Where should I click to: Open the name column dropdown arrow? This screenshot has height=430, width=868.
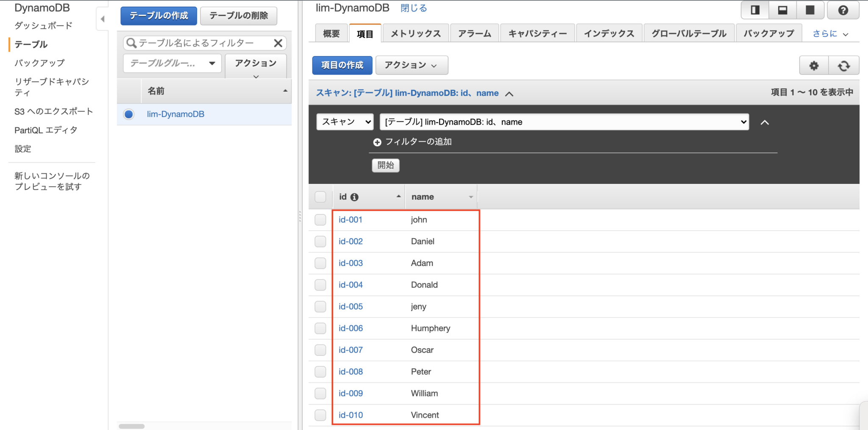click(x=470, y=196)
